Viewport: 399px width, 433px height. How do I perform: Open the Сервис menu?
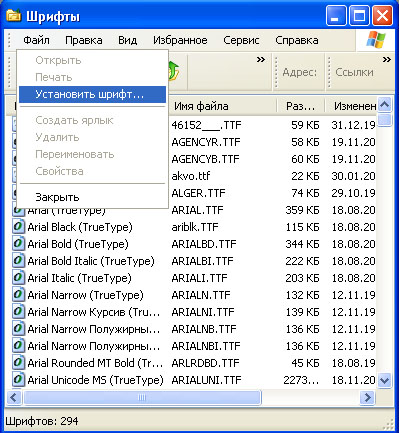tap(241, 40)
